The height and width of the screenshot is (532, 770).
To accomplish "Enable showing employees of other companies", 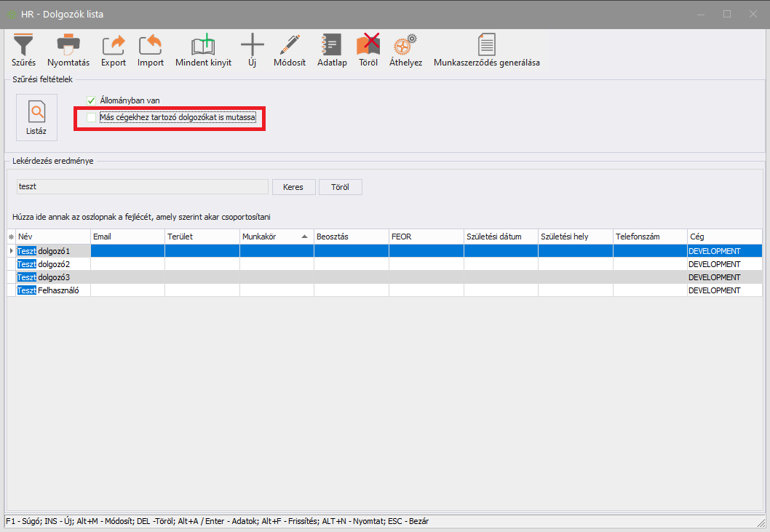I will [x=92, y=117].
